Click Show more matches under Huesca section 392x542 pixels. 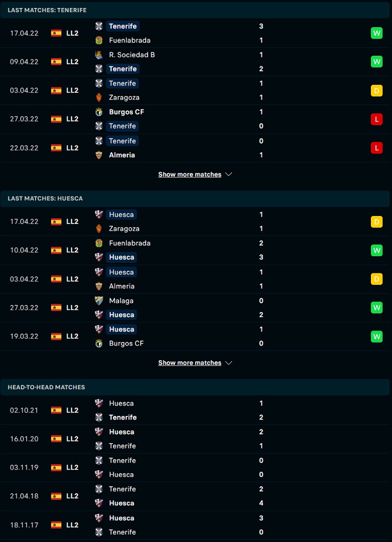point(189,363)
